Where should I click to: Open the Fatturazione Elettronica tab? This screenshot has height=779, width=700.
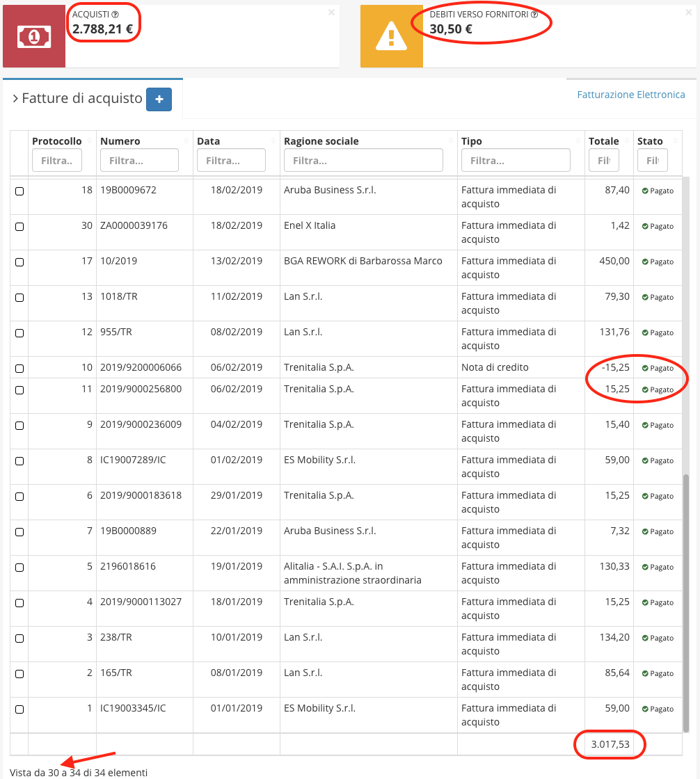(630, 95)
